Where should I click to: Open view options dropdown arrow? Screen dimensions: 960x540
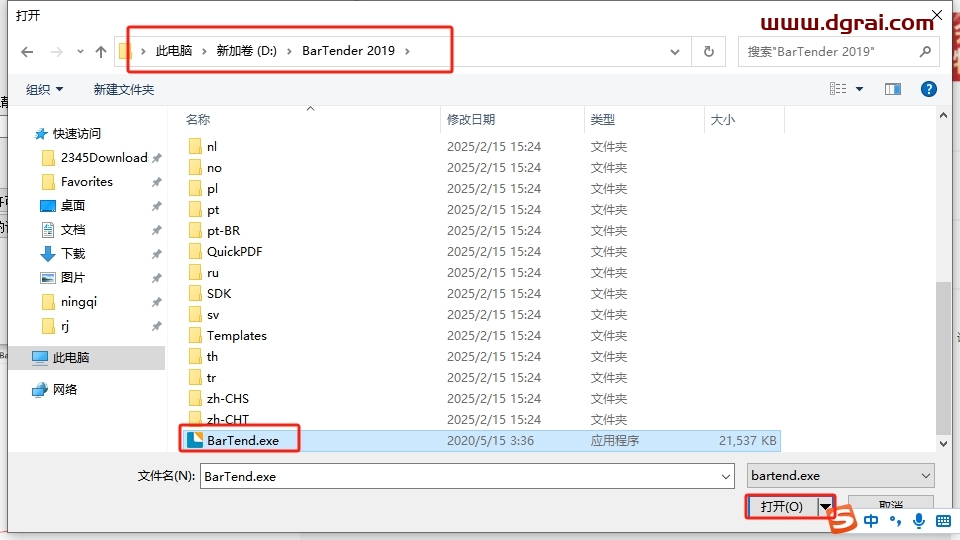(860, 89)
